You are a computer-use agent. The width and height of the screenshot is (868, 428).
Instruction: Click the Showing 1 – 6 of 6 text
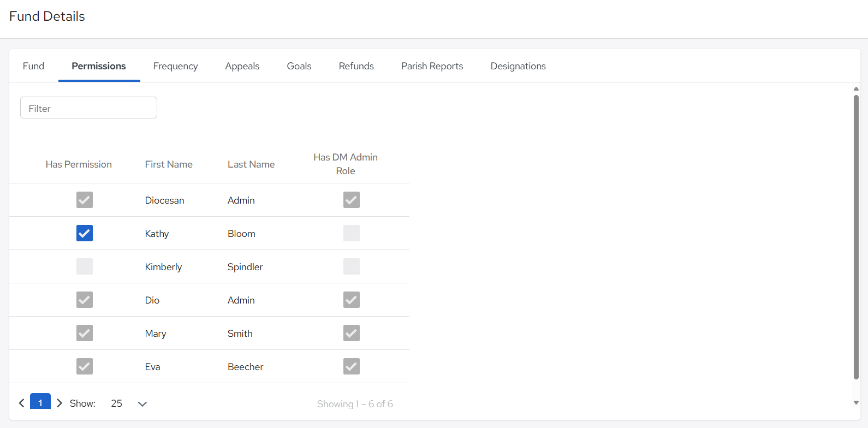(355, 404)
